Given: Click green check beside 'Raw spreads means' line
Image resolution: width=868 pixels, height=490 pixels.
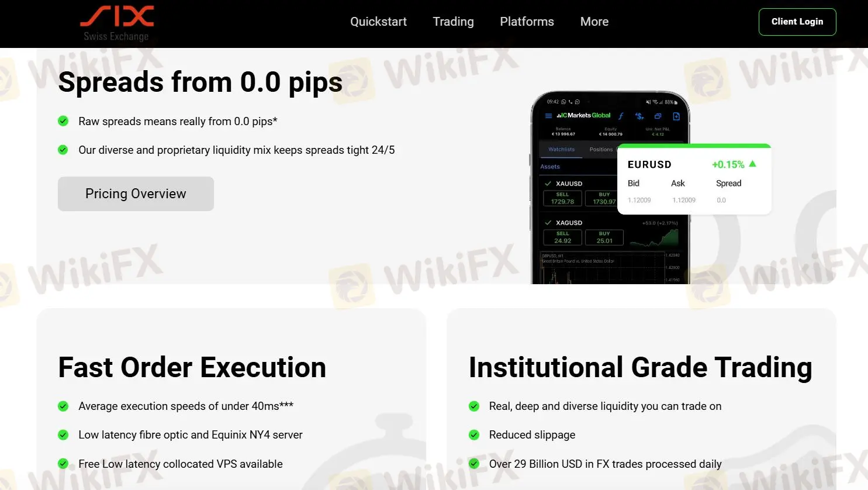Looking at the screenshot, I should pos(63,121).
